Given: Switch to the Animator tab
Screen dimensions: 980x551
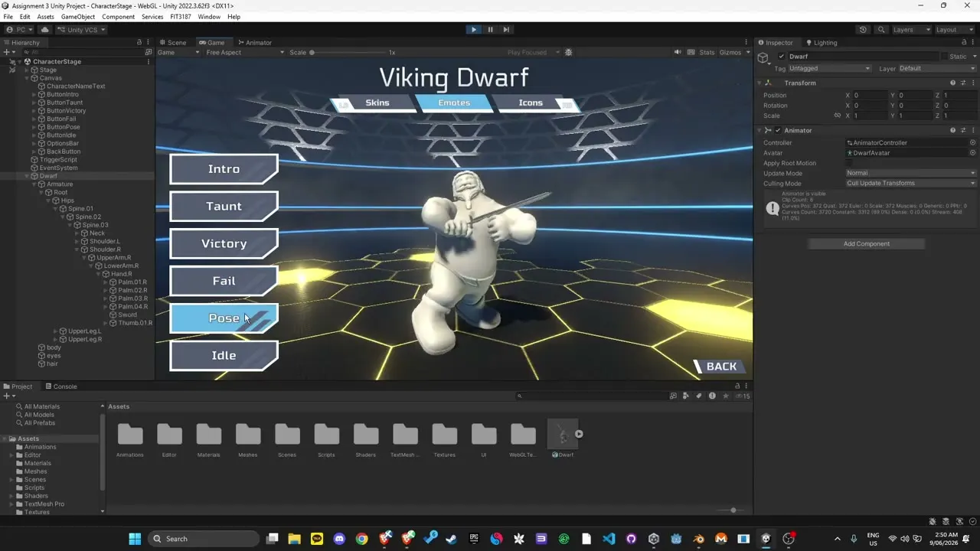Looking at the screenshot, I should point(255,43).
